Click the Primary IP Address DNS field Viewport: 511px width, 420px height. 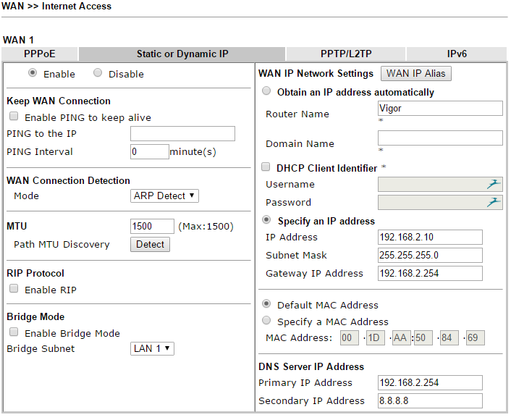click(x=430, y=383)
